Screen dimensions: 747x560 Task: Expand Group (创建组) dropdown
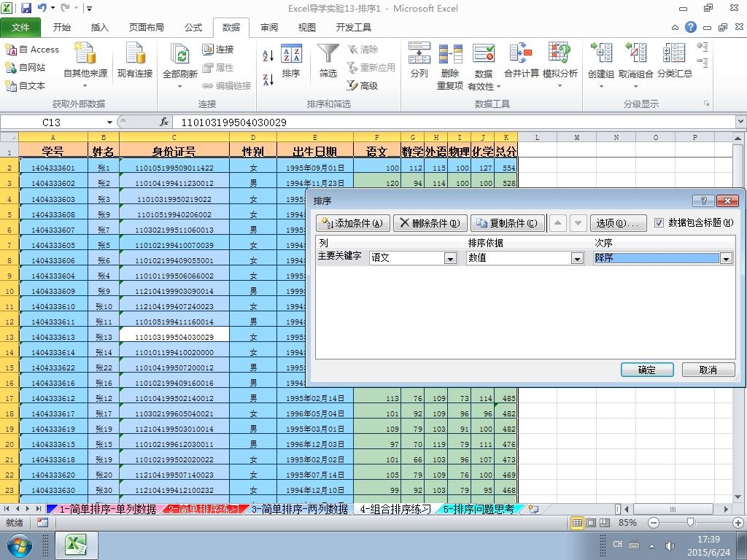[601, 87]
